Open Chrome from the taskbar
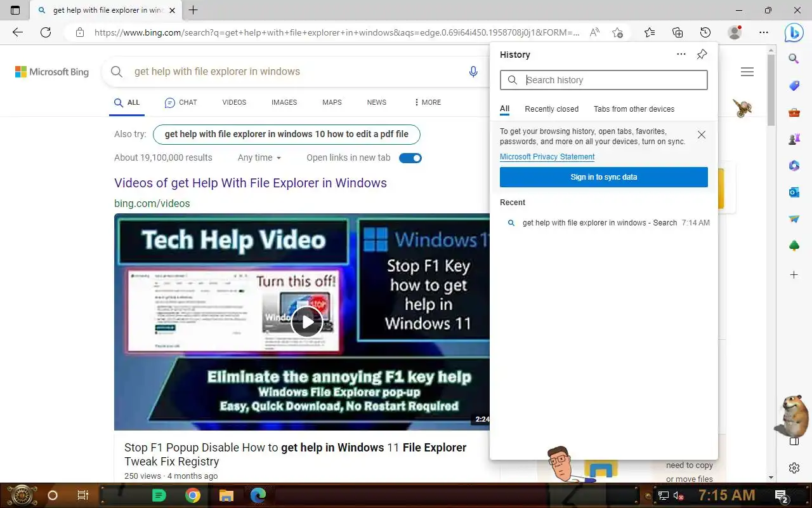The width and height of the screenshot is (812, 508). click(x=193, y=495)
